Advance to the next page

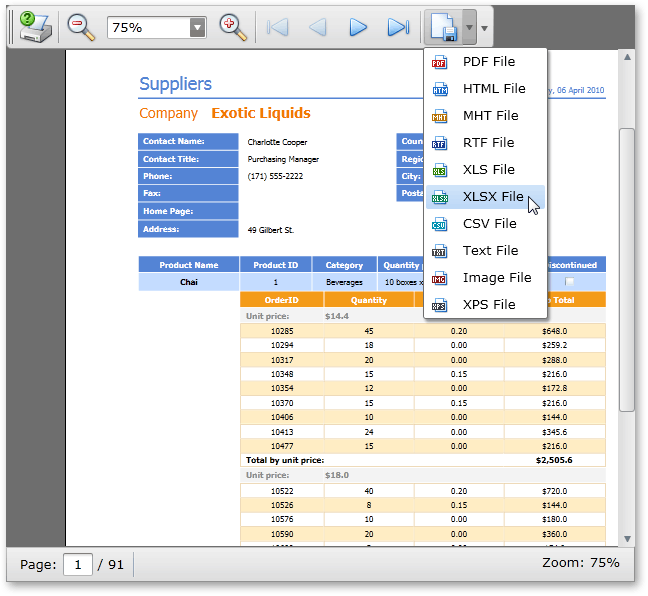click(358, 27)
